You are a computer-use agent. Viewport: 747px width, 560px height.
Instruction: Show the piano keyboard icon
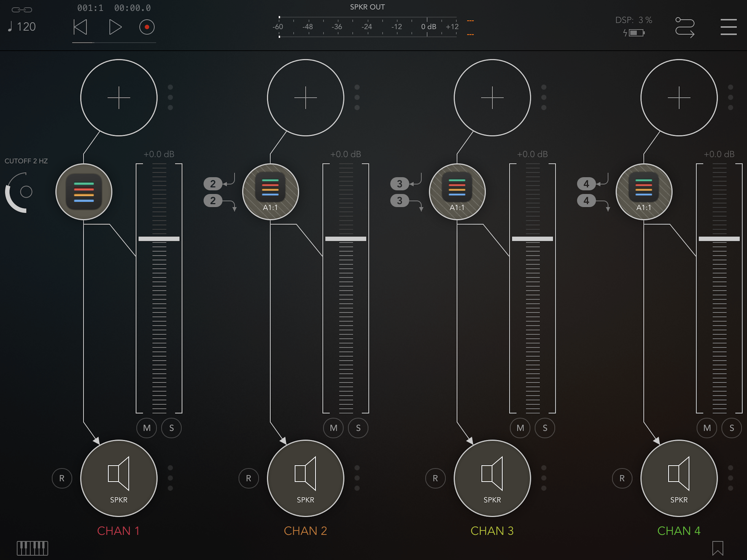pos(33,548)
